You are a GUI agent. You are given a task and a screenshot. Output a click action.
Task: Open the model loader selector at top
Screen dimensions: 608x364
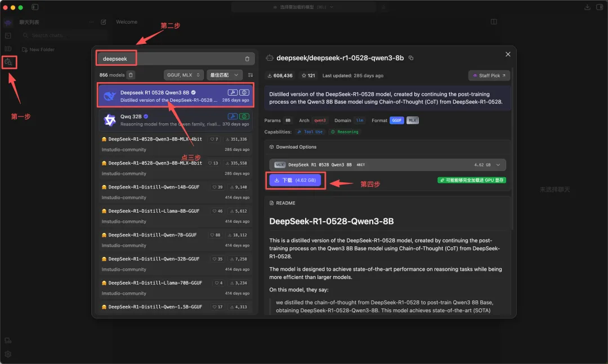tap(303, 7)
